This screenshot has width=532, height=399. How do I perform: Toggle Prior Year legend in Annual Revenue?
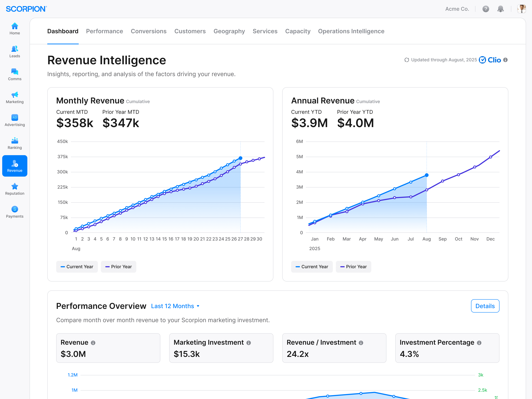pyautogui.click(x=353, y=267)
